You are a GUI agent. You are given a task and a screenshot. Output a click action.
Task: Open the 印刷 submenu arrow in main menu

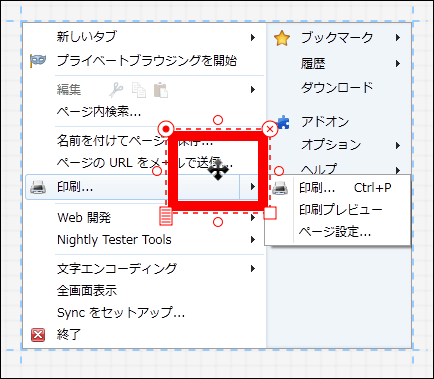(253, 187)
